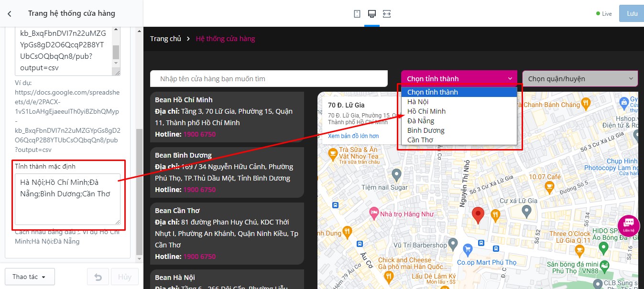The image size is (644, 289).
Task: Switch to mobile preview icon
Action: point(357,14)
